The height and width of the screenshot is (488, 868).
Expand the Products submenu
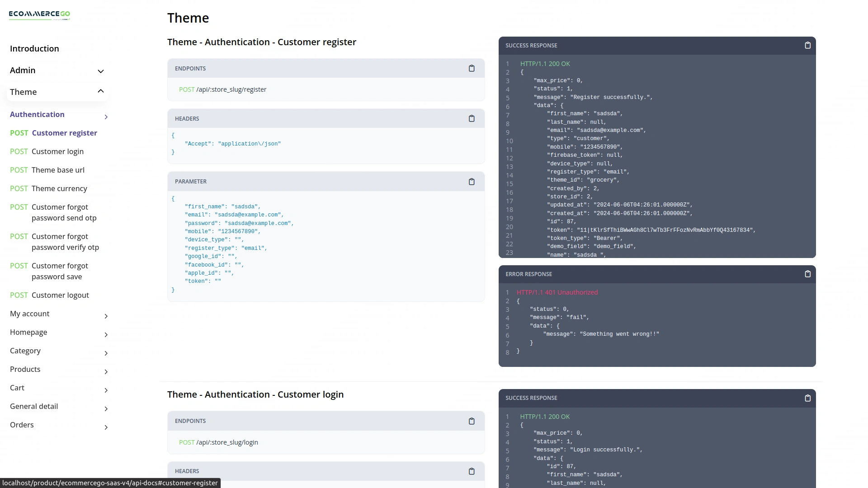pos(106,372)
